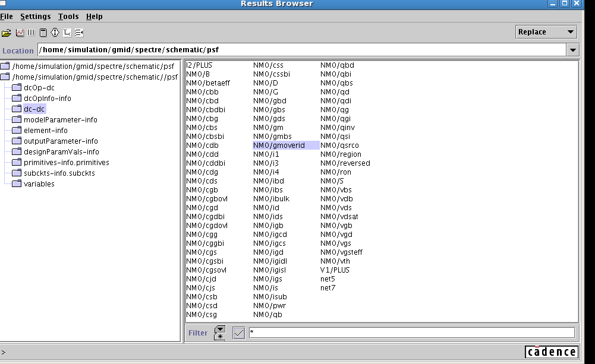The height and width of the screenshot is (364, 595).
Task: Click the rightmost toolbar icon with lines
Action: (79, 33)
